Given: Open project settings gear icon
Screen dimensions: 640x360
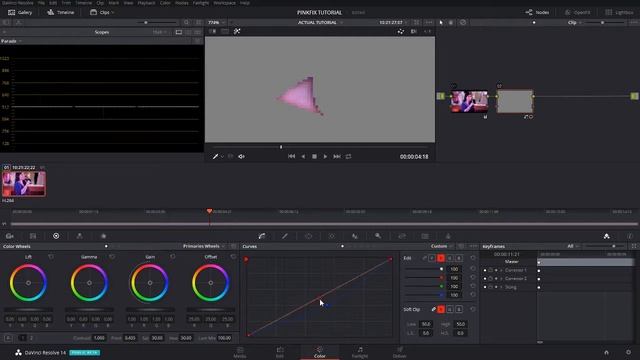Looking at the screenshot, I should (628, 352).
